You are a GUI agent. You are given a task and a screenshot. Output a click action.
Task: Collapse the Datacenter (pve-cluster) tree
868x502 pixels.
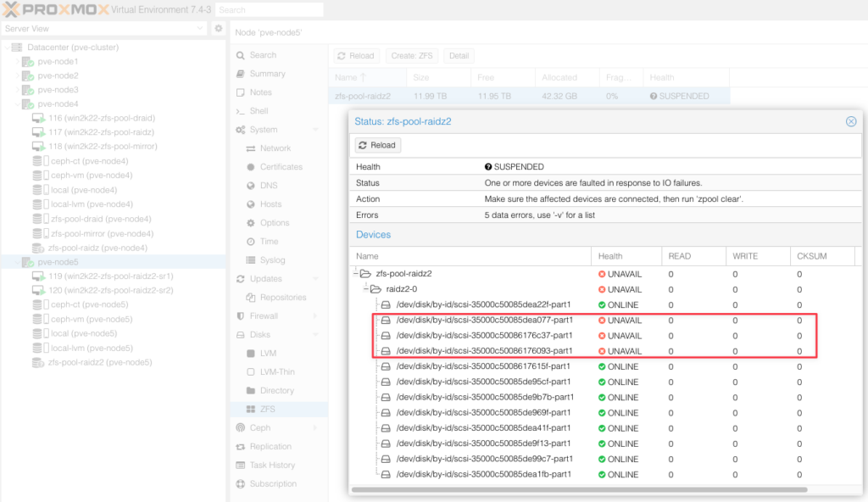[7, 47]
